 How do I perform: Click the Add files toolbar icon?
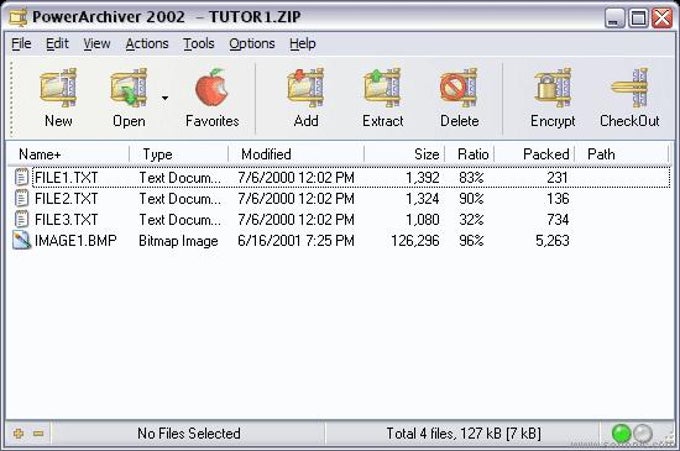point(306,88)
